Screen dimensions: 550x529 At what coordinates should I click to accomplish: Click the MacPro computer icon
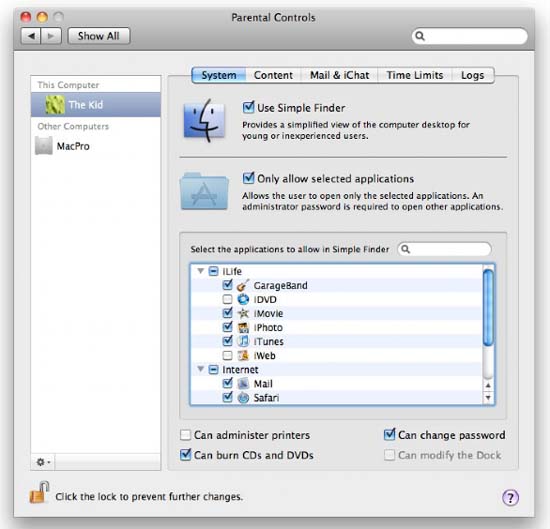(x=44, y=146)
